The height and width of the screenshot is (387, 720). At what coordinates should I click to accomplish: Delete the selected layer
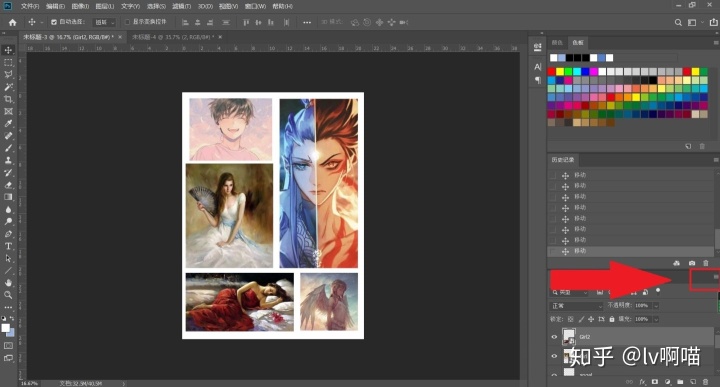[706, 381]
